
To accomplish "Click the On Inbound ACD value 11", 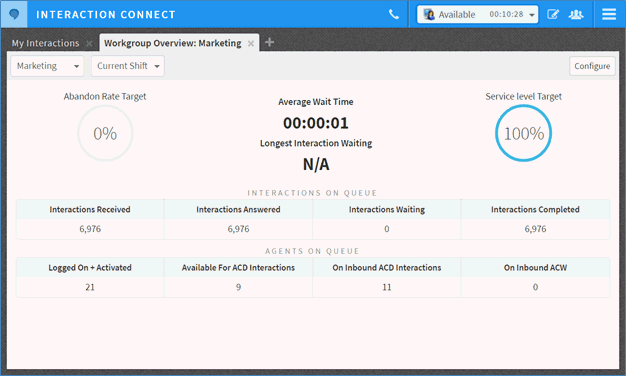I will tap(386, 287).
